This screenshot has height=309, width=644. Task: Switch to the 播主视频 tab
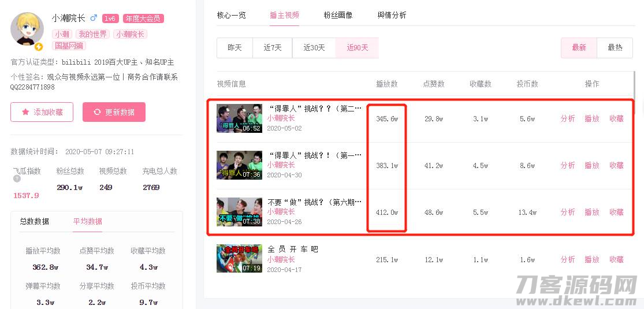(x=284, y=15)
